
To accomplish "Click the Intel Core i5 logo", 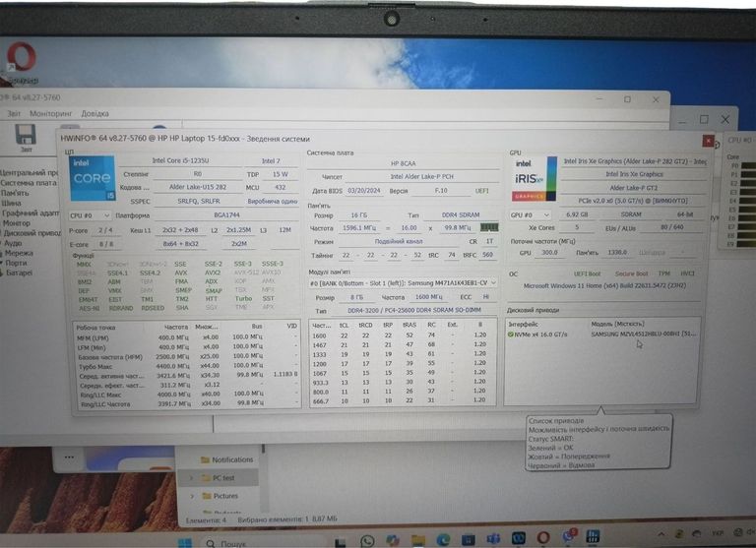I will [91, 178].
